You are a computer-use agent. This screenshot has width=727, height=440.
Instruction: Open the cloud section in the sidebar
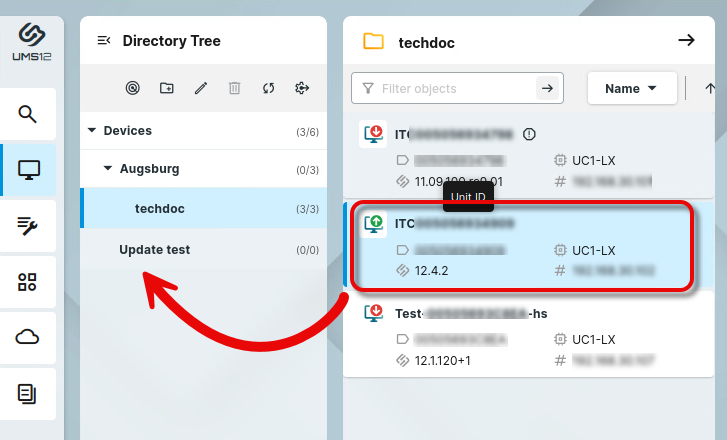(x=27, y=338)
